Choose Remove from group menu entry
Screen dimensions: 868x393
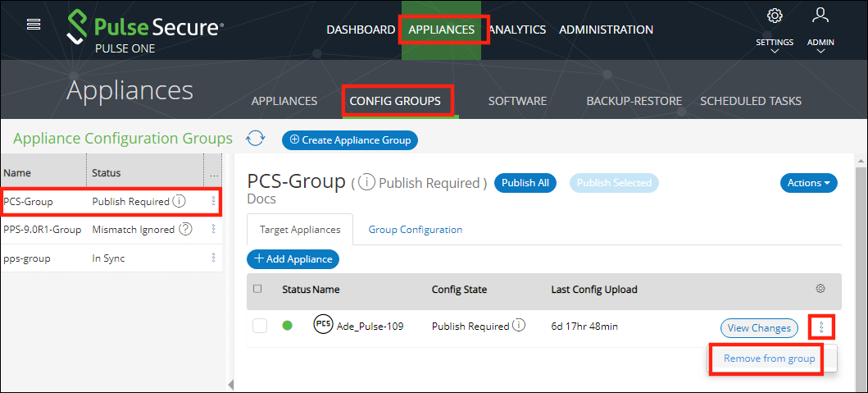click(769, 359)
